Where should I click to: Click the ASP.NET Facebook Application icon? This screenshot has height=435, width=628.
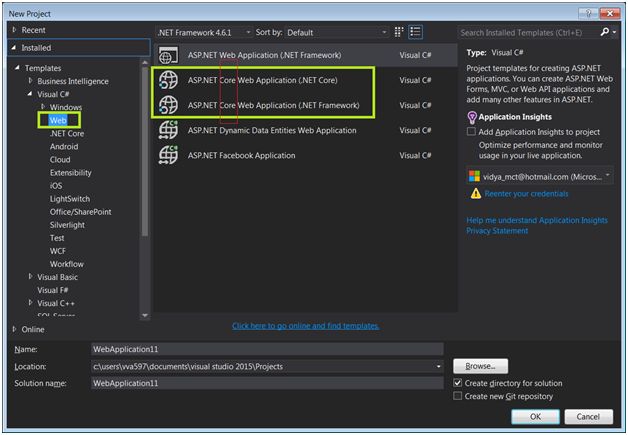[168, 155]
